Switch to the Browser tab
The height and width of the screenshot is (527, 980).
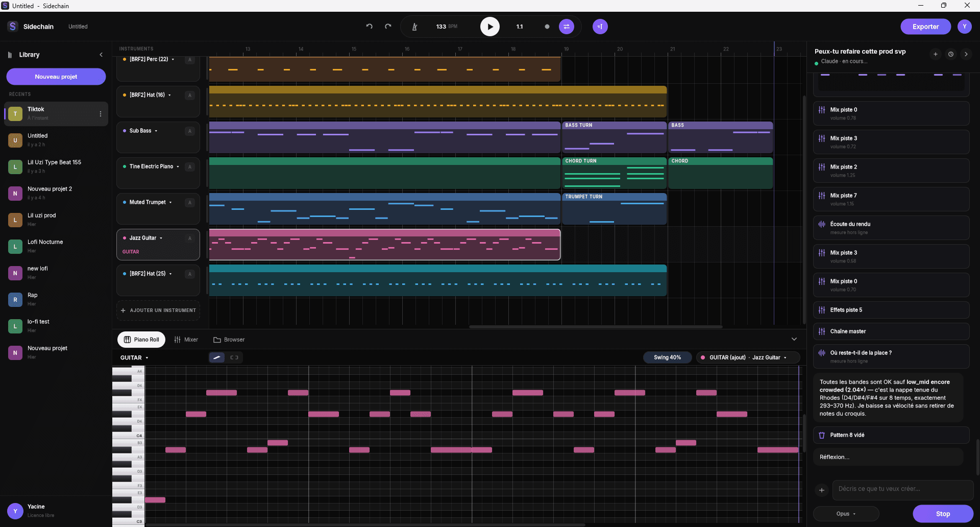[229, 340]
